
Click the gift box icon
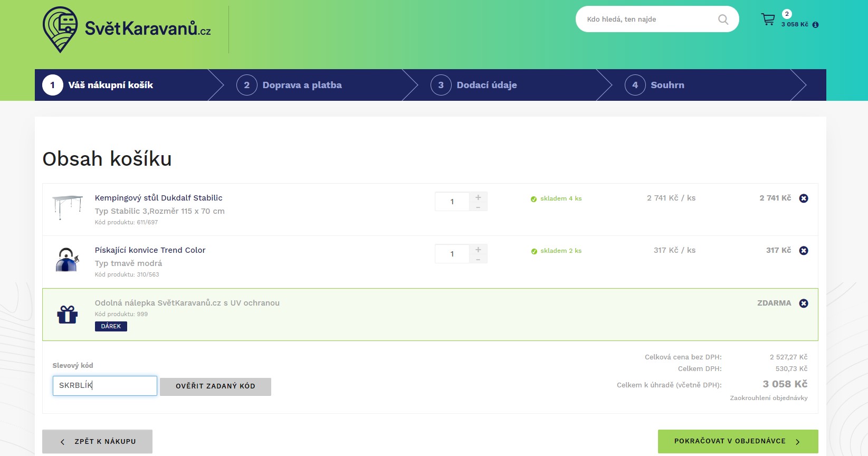click(x=68, y=315)
